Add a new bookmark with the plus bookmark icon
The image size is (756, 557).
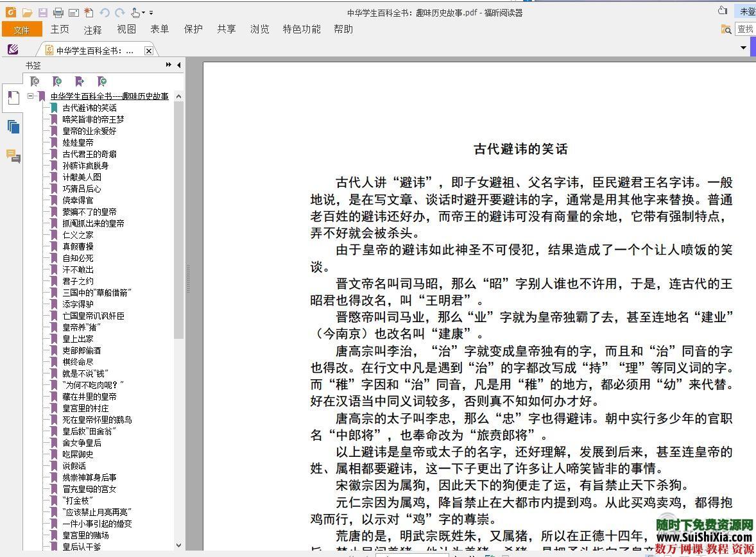tap(57, 81)
